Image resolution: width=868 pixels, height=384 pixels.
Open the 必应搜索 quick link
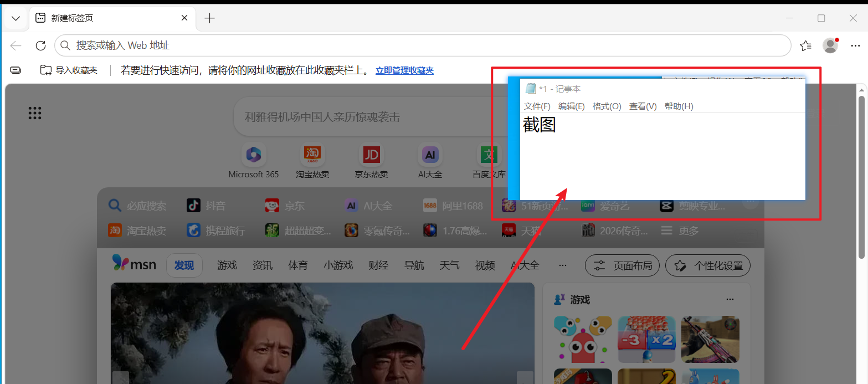tap(137, 206)
